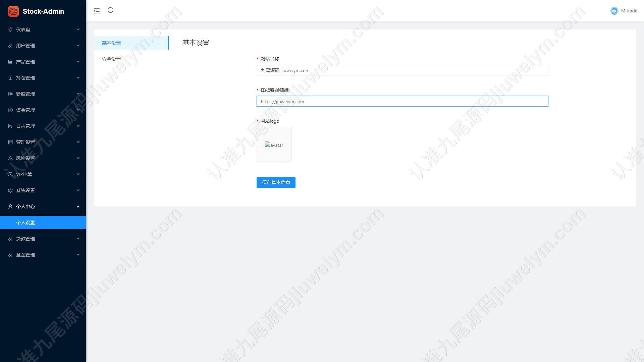Click the 保存基本信息 button
644x362 pixels.
276,182
